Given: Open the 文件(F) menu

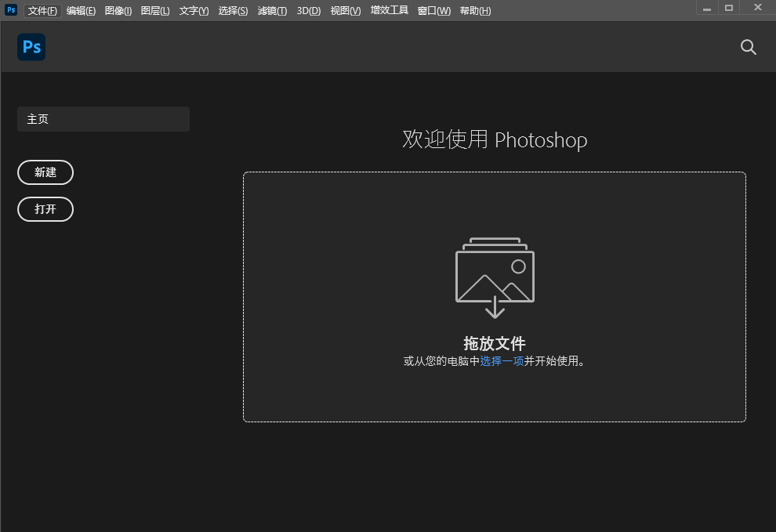Looking at the screenshot, I should pyautogui.click(x=42, y=10).
